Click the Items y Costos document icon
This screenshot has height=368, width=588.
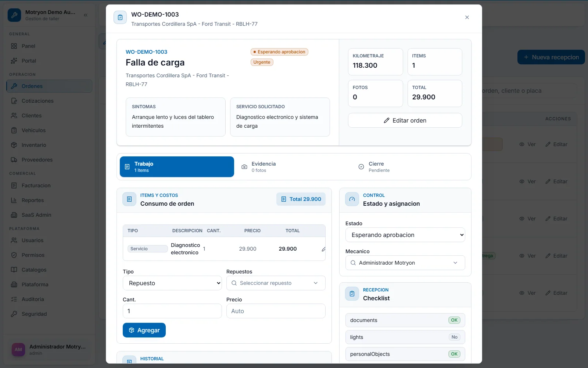129,199
